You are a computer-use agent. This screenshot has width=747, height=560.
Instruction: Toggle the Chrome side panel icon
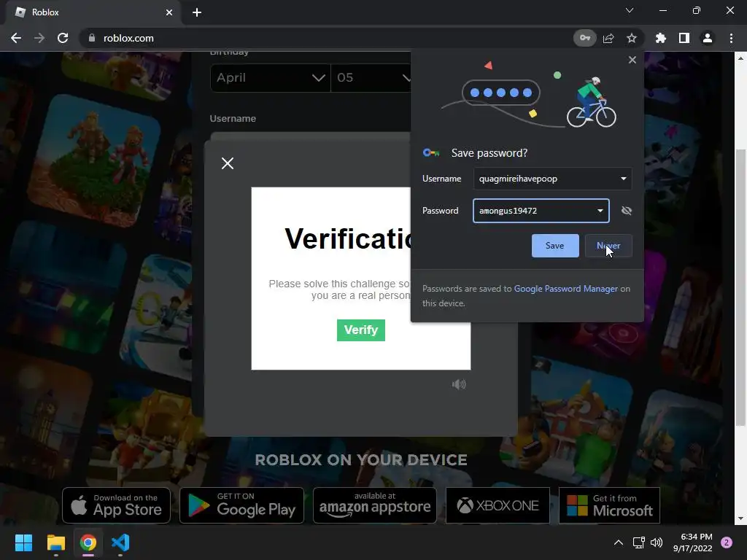pyautogui.click(x=684, y=38)
